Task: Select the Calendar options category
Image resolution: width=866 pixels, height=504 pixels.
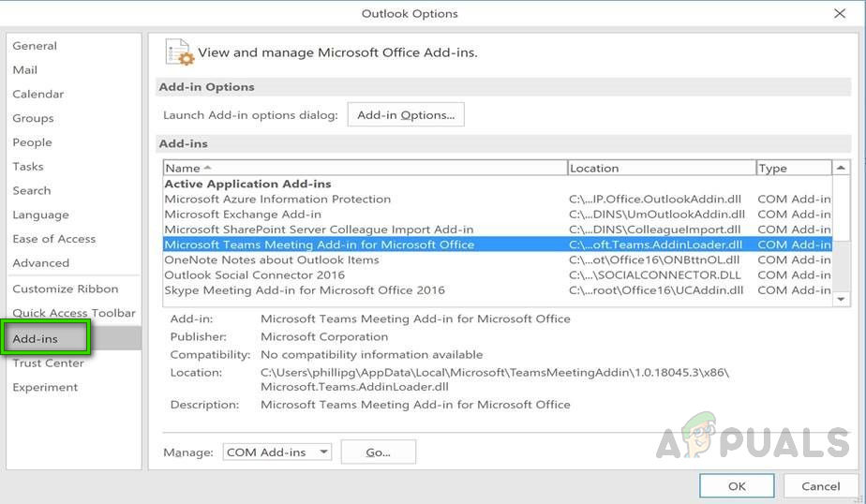Action: coord(38,95)
